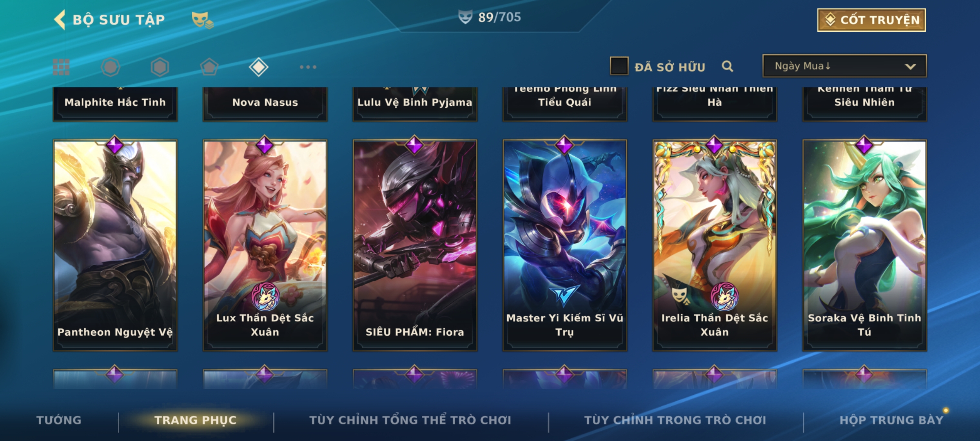Select the hexagon rarity filter icon

click(160, 67)
